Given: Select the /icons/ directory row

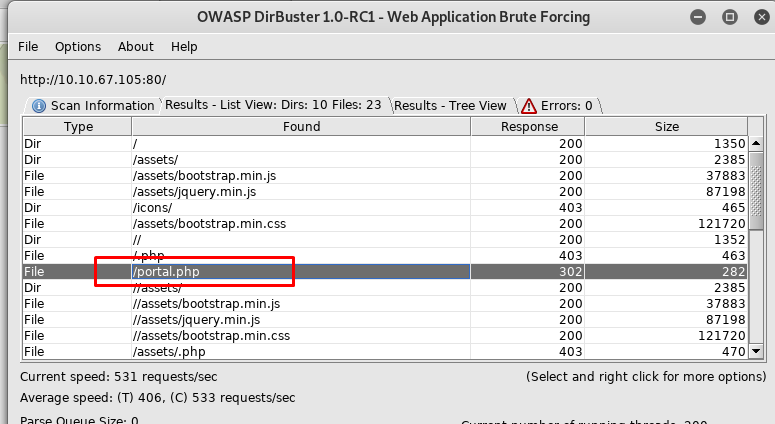Looking at the screenshot, I should pyautogui.click(x=386, y=208).
